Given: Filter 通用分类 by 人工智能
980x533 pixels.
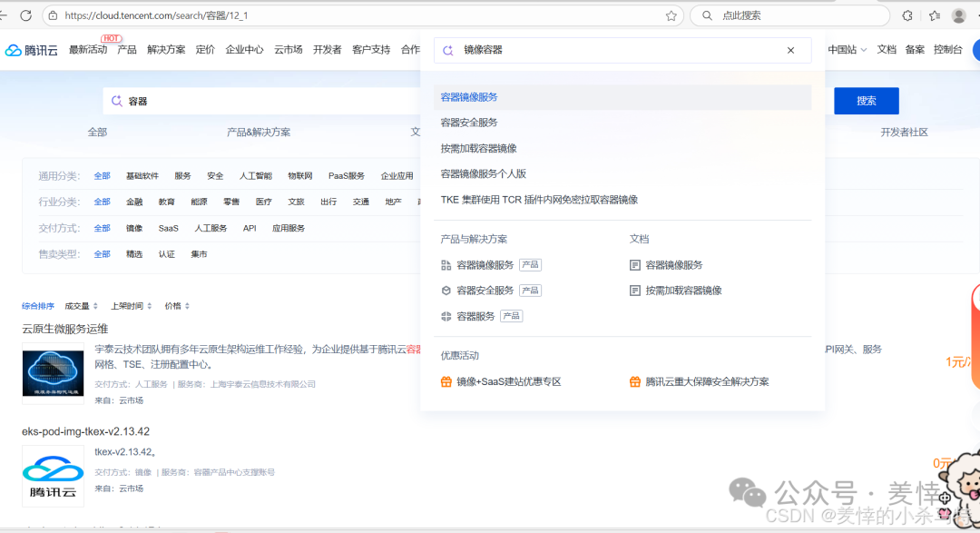Looking at the screenshot, I should coord(256,176).
